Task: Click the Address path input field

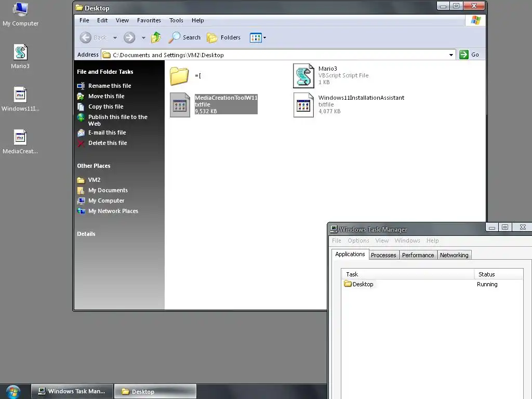Action: pos(278,55)
